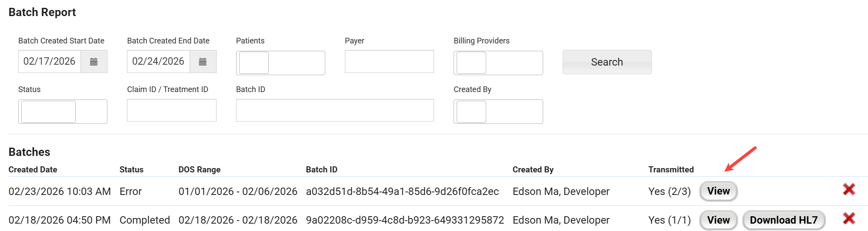Open calendar for Batch Created End Date

tap(203, 62)
